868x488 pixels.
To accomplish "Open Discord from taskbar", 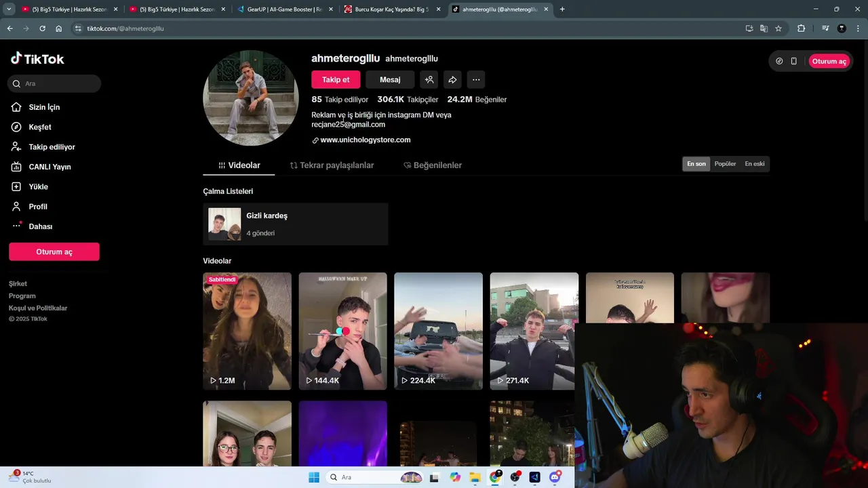I will (x=555, y=477).
